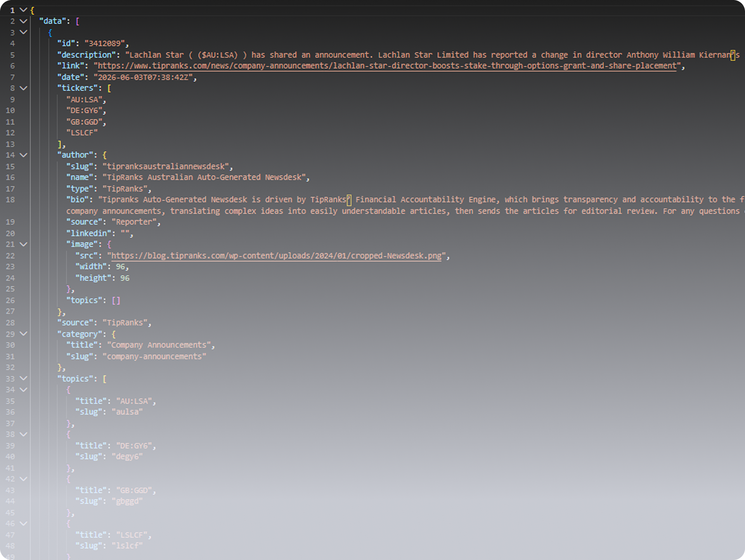Collapse the GB:GGD topic object at line 42
Viewport: 745px width, 560px height.
tap(23, 479)
